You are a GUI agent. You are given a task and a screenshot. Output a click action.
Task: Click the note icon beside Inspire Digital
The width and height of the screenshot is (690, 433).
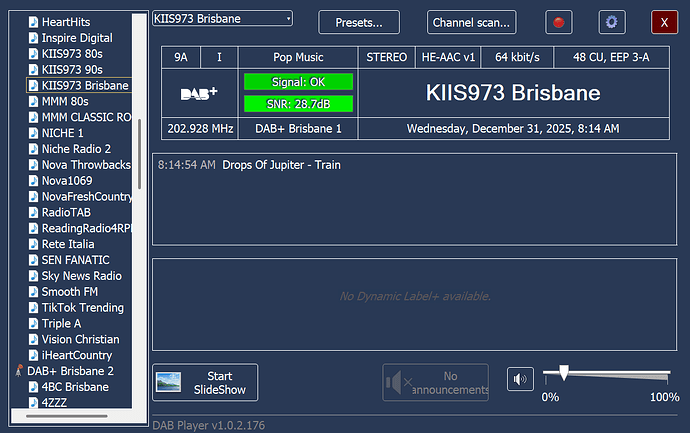[x=33, y=38]
